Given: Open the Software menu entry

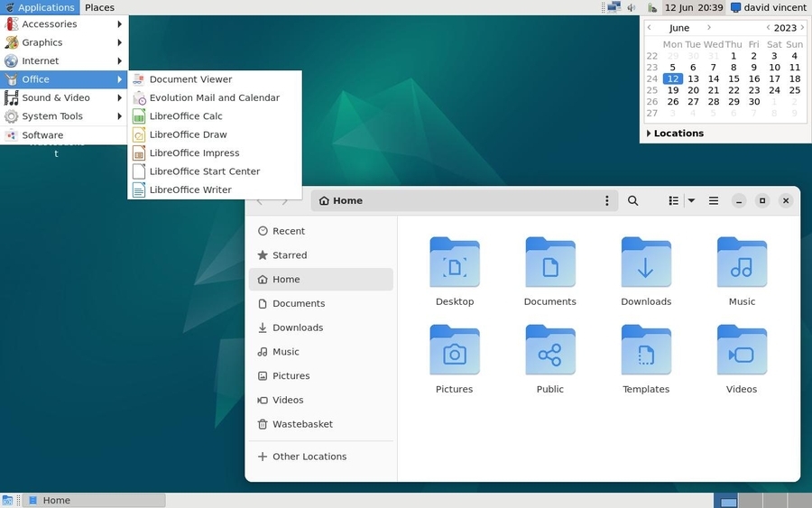Looking at the screenshot, I should coord(64,135).
